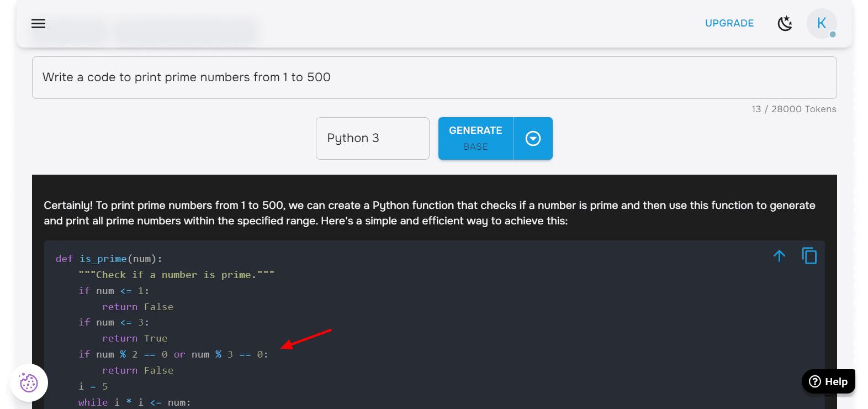Click the response paragraph starting with 'Certainly!'
868x409 pixels.
429,213
